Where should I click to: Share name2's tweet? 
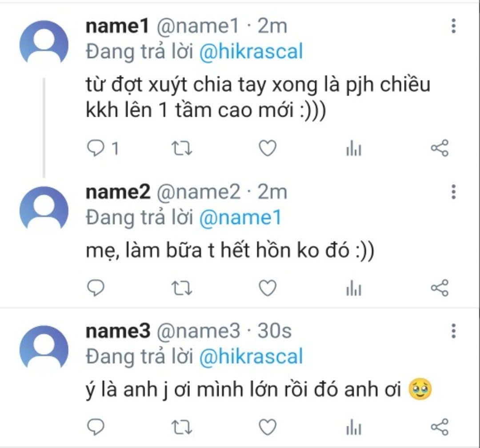[x=440, y=288]
